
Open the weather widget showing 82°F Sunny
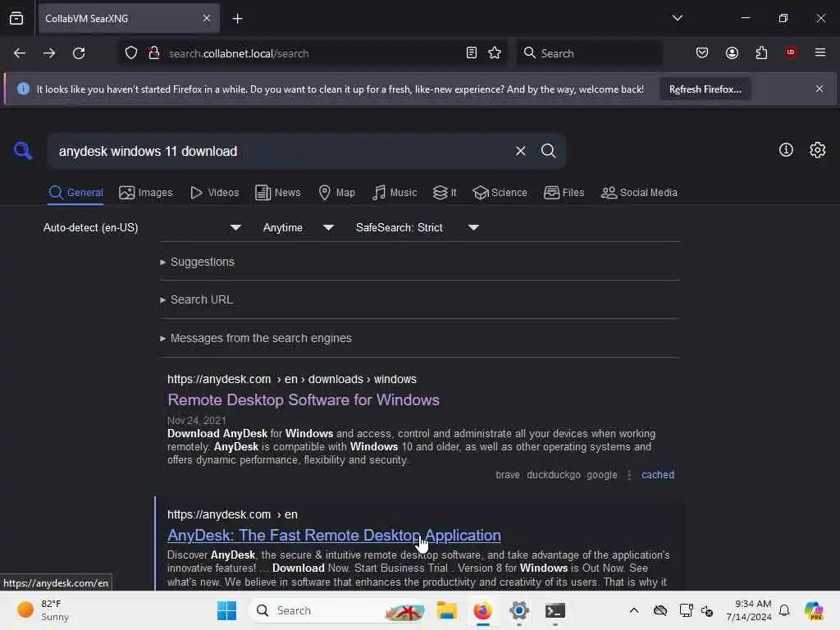click(43, 610)
